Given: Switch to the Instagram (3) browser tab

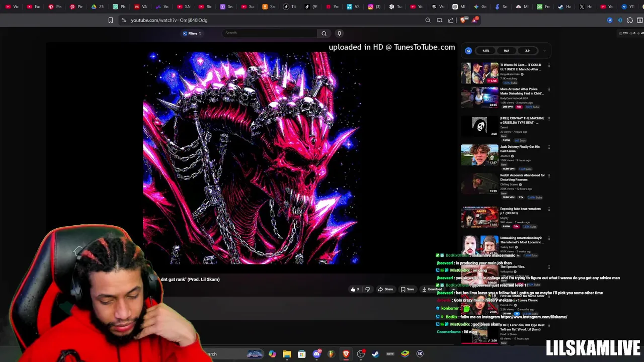Looking at the screenshot, I should click(x=375, y=7).
